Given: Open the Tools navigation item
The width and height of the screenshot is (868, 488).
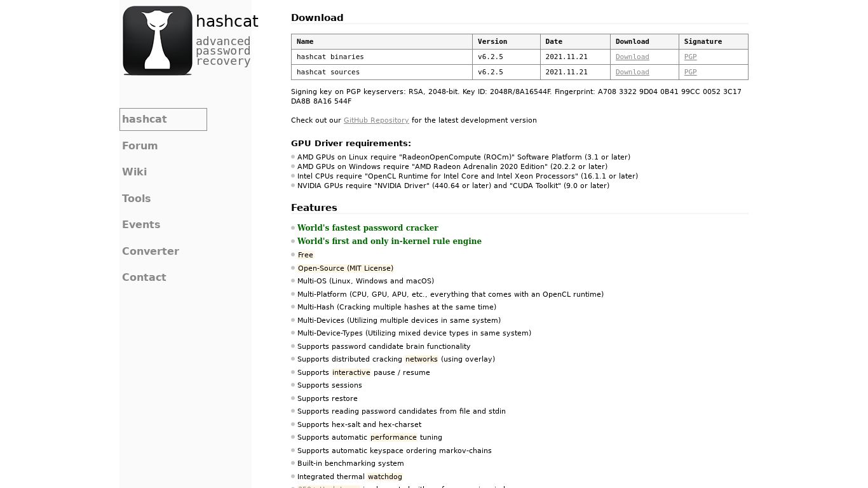Looking at the screenshot, I should pos(137,198).
